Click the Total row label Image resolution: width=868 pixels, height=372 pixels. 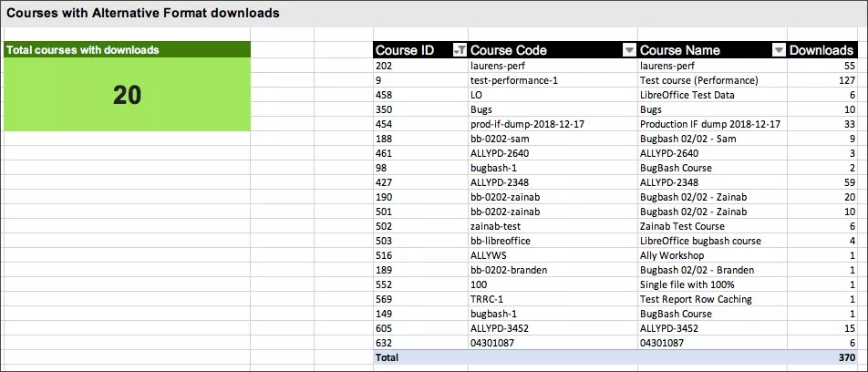point(387,357)
